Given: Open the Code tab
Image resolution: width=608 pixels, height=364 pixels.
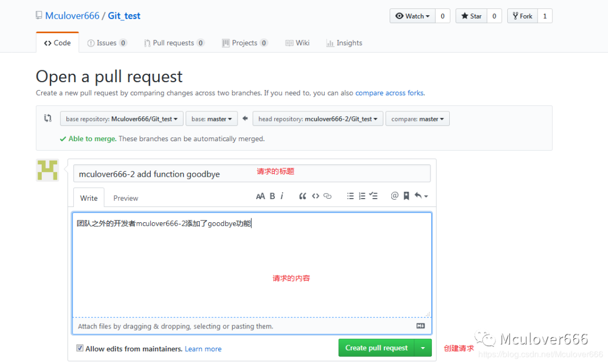Looking at the screenshot, I should [57, 43].
